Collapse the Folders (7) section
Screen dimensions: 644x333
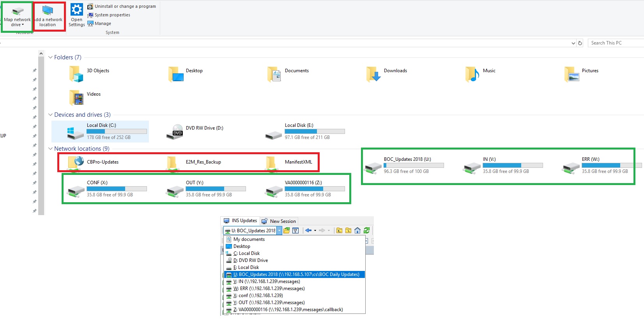50,57
